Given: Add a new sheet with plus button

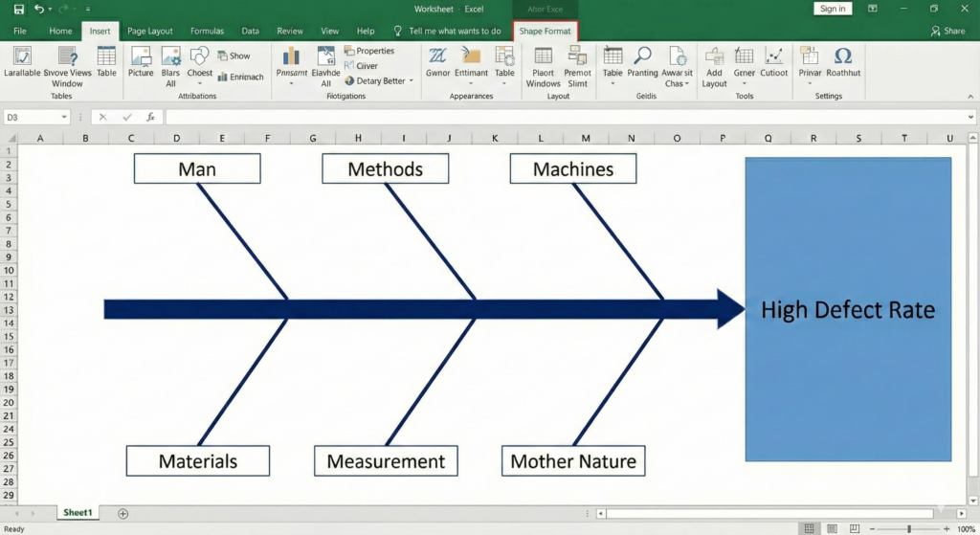Looking at the screenshot, I should click(x=123, y=514).
